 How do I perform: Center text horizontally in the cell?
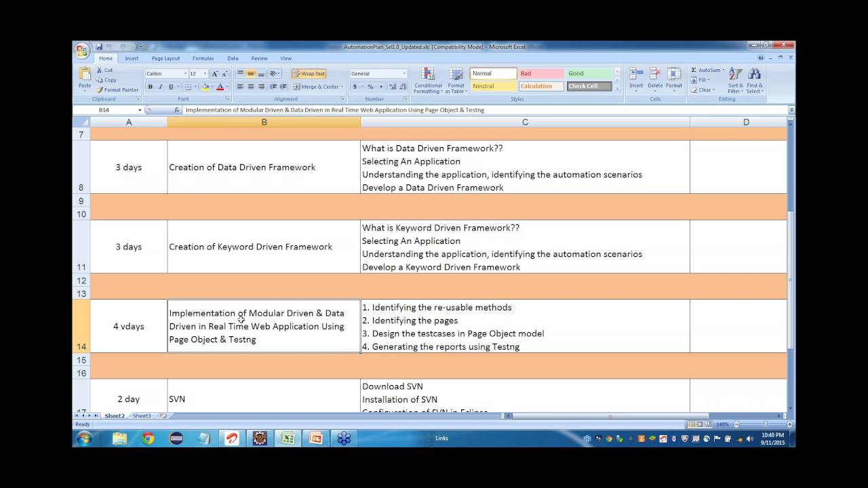251,87
